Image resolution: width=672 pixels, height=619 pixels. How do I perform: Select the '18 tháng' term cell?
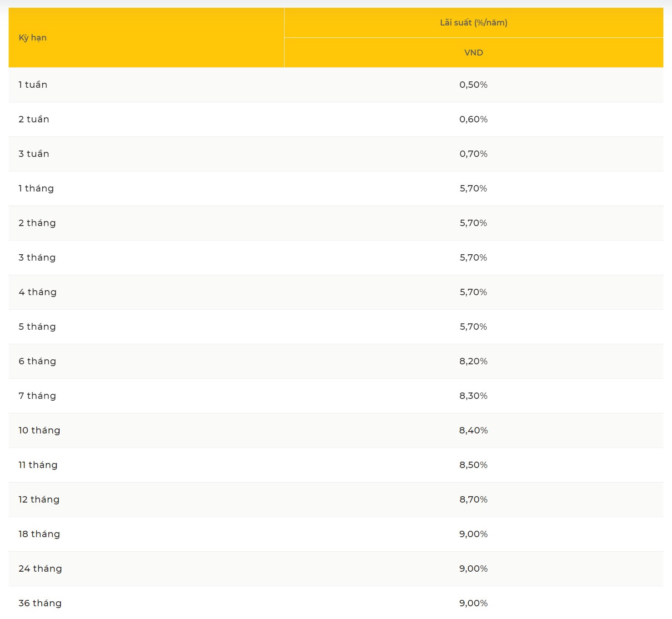146,534
